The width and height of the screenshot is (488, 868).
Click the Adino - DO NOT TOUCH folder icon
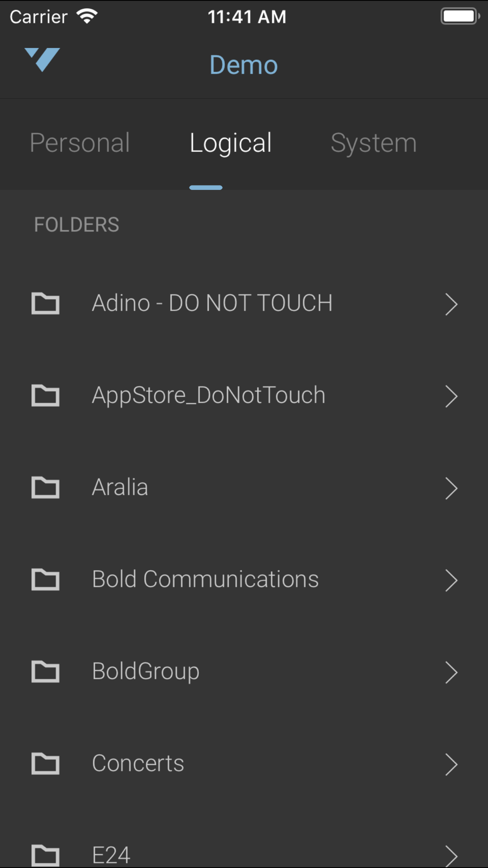[x=45, y=303]
